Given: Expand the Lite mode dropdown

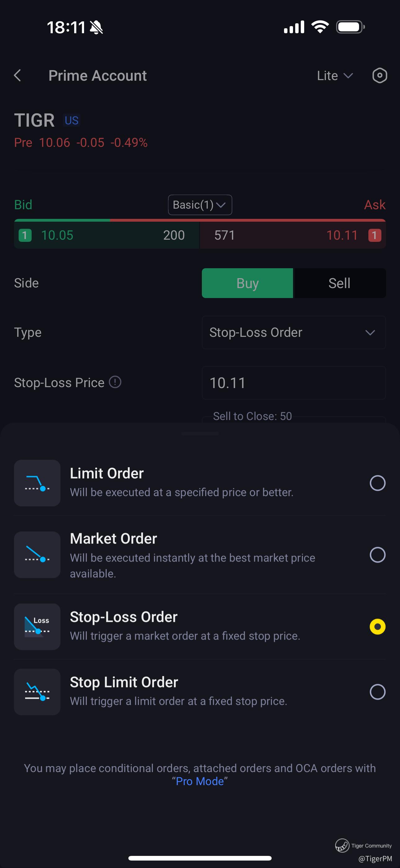Looking at the screenshot, I should pyautogui.click(x=335, y=75).
